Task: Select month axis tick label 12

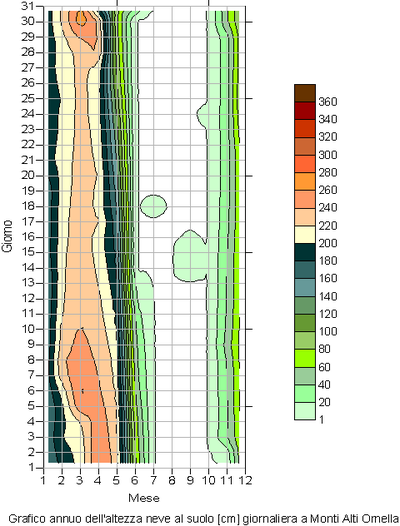Action: pos(245,480)
